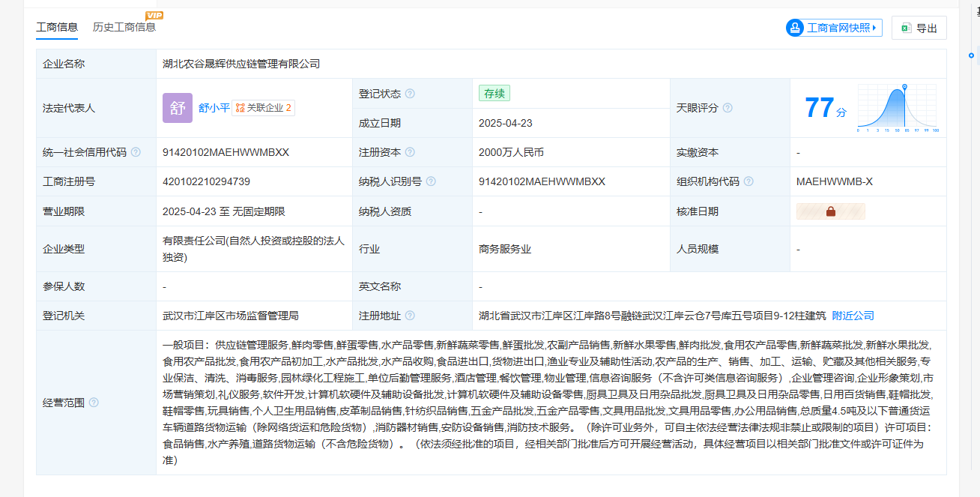Viewport: 980px width, 497px height.
Task: Switch to the 工商信息 tab
Action: (57, 28)
